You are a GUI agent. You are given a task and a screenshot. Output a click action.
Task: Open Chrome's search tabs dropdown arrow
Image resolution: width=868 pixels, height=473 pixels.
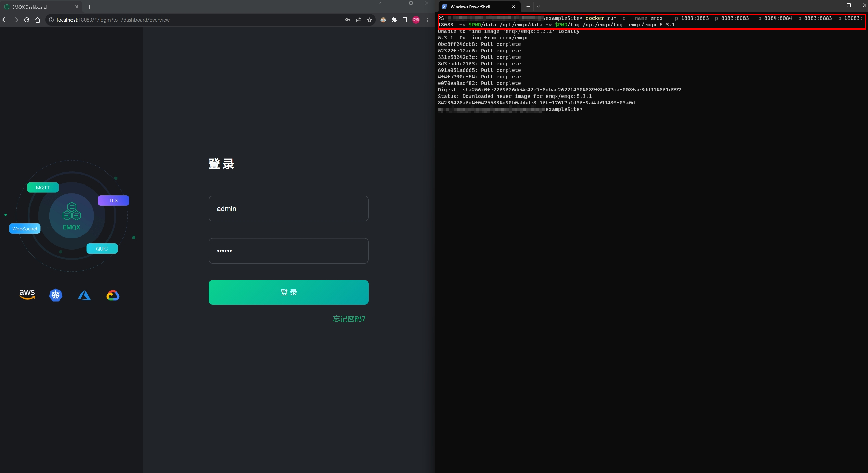379,3
